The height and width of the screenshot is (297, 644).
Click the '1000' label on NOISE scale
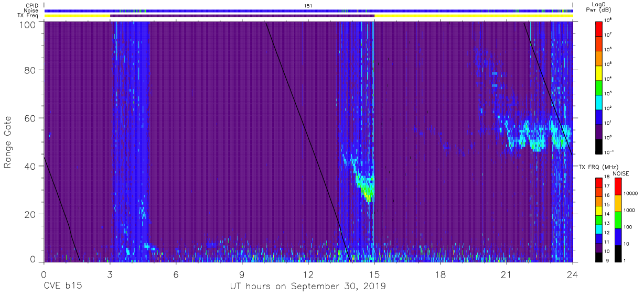(630, 210)
